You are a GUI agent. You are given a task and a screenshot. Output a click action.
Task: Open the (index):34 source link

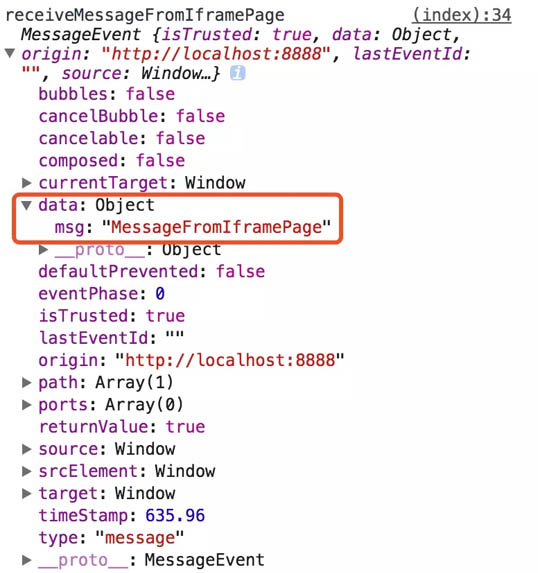(x=462, y=15)
